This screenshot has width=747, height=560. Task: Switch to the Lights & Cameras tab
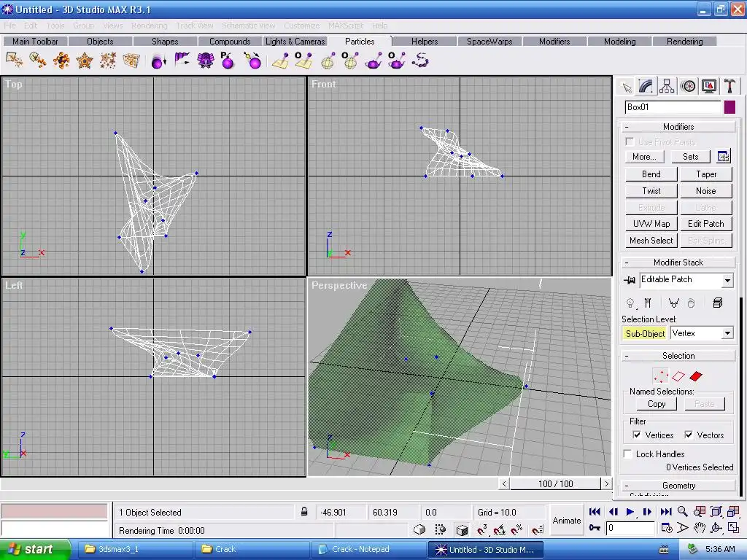(295, 42)
